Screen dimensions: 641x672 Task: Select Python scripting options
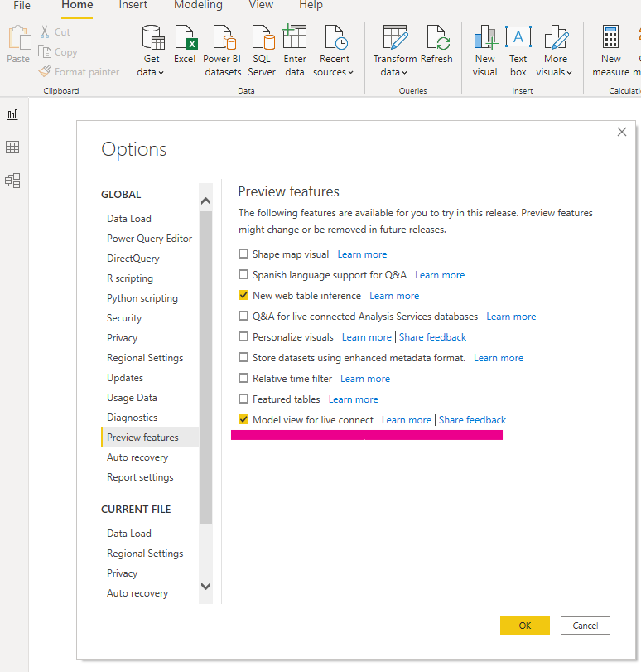click(142, 298)
